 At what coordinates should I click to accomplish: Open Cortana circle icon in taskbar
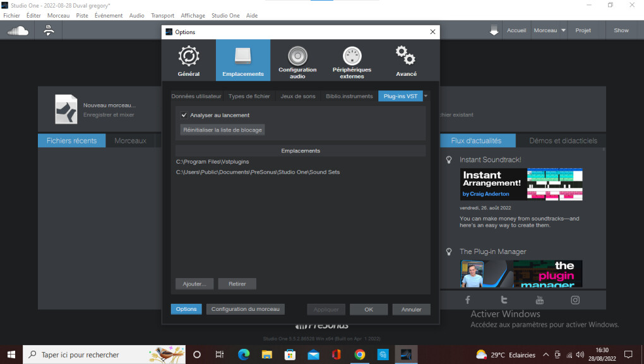(x=197, y=355)
